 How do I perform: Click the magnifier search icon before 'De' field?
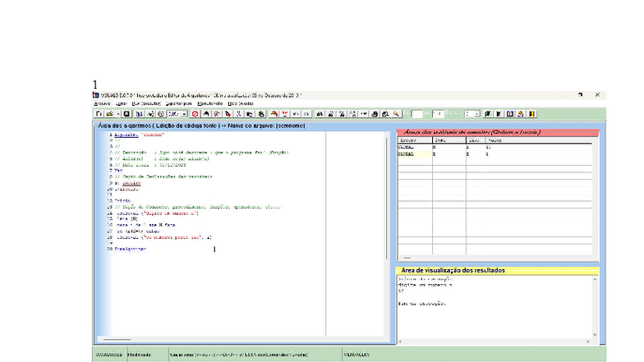[x=396, y=113]
